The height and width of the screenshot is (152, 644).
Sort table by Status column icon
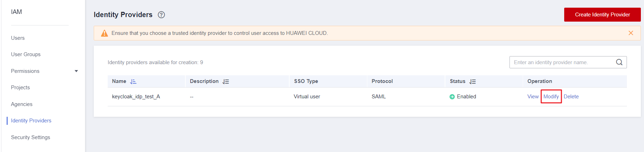[x=473, y=82]
